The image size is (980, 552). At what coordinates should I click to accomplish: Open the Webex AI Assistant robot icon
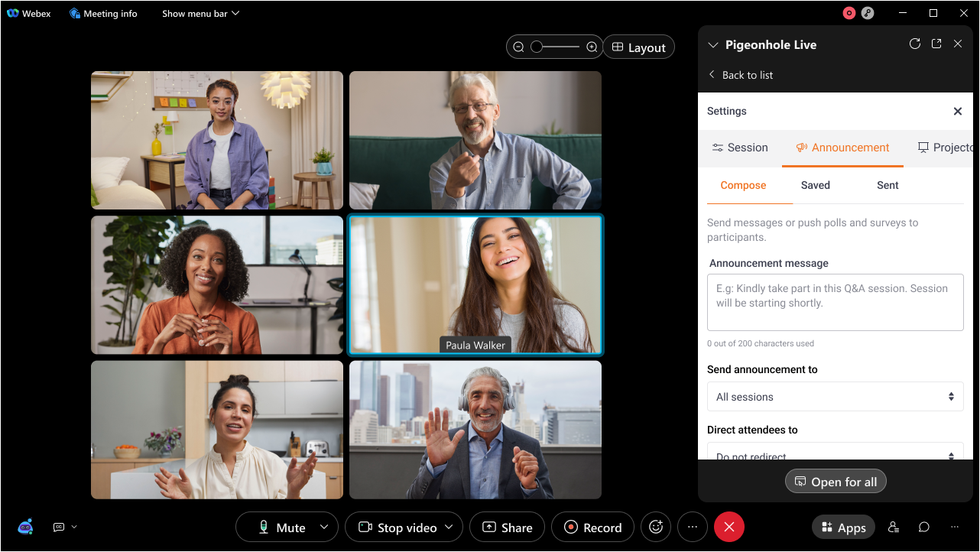click(x=26, y=527)
